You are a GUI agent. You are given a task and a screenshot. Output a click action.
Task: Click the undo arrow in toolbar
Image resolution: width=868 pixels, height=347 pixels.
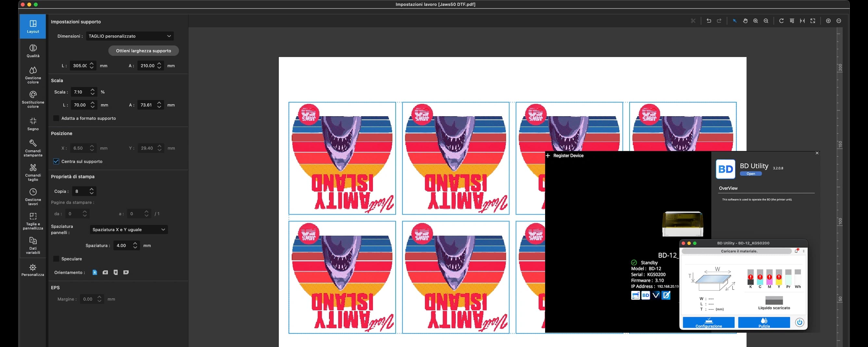708,21
